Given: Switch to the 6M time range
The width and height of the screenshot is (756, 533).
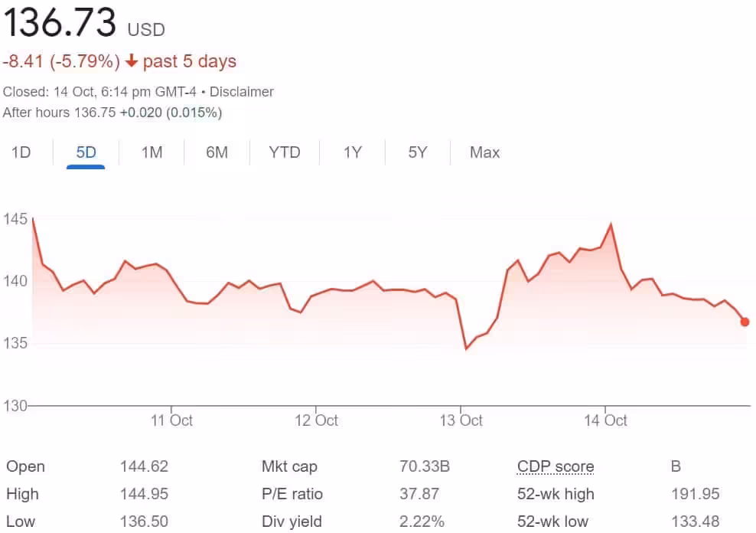Looking at the screenshot, I should tap(217, 152).
